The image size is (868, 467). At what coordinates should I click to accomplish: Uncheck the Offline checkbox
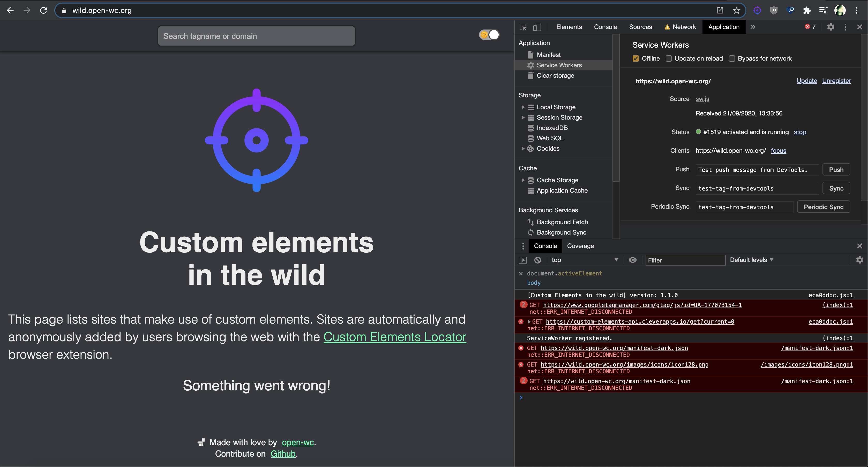pos(636,59)
